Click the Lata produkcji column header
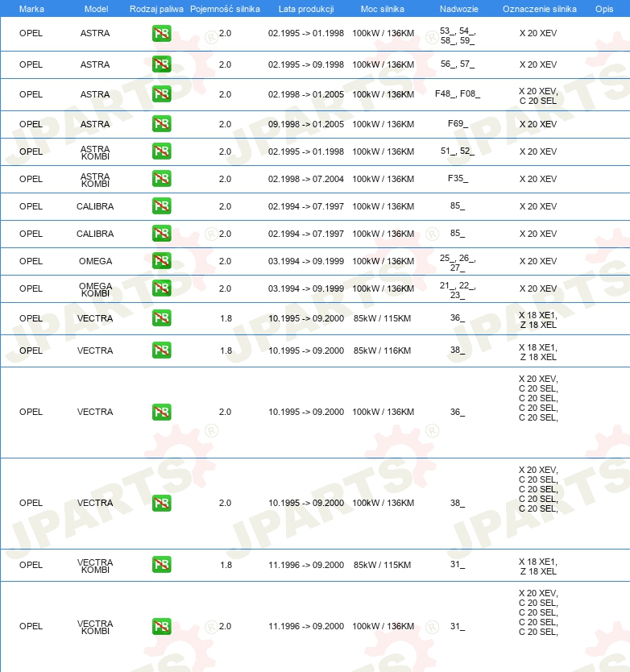The width and height of the screenshot is (630, 672). point(306,9)
